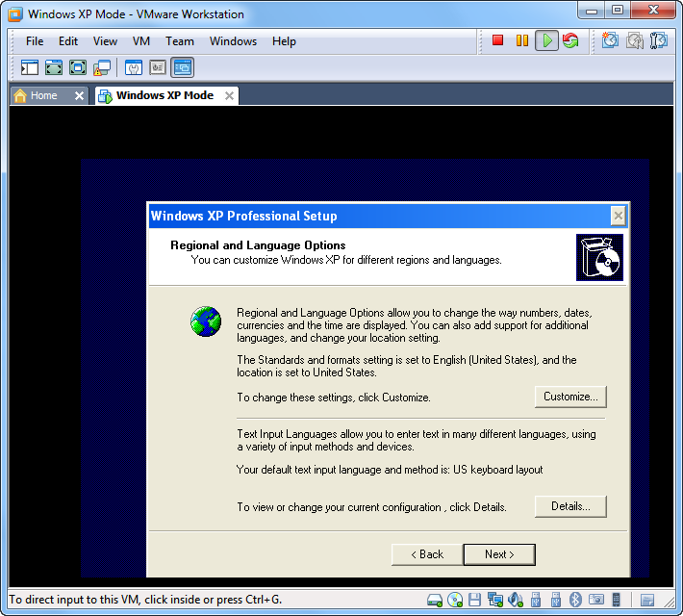683x616 pixels.
Task: Click the camera device status icon
Action: coord(595,600)
